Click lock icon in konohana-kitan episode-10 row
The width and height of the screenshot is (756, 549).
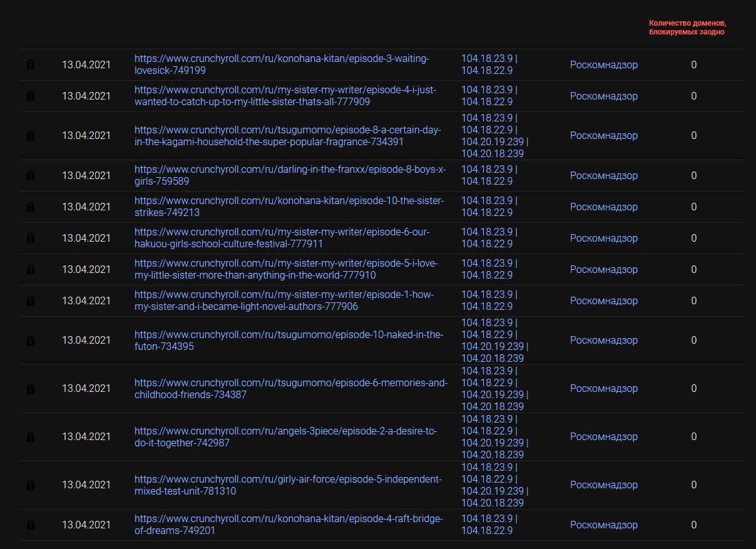(31, 207)
